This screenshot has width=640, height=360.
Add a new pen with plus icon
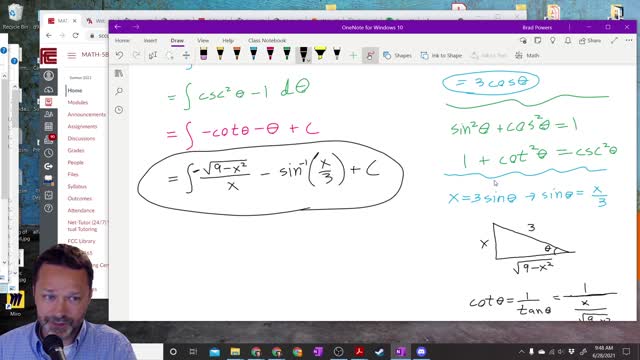click(353, 55)
